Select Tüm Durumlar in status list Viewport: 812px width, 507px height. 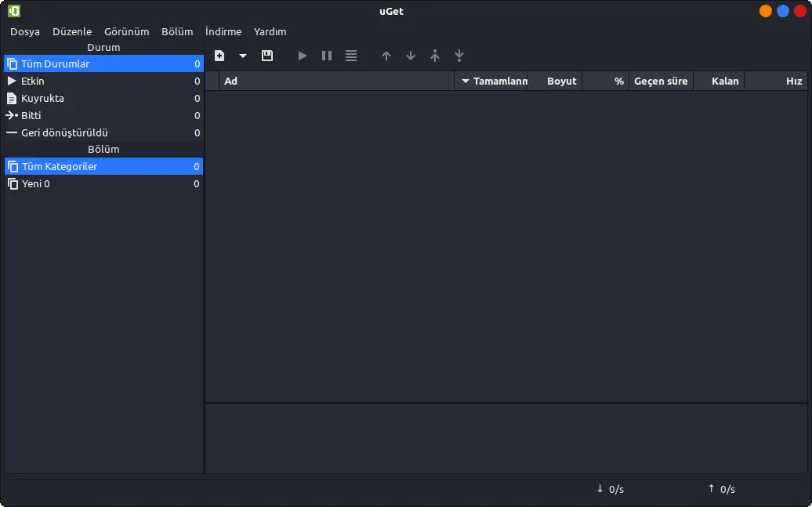pyautogui.click(x=103, y=63)
